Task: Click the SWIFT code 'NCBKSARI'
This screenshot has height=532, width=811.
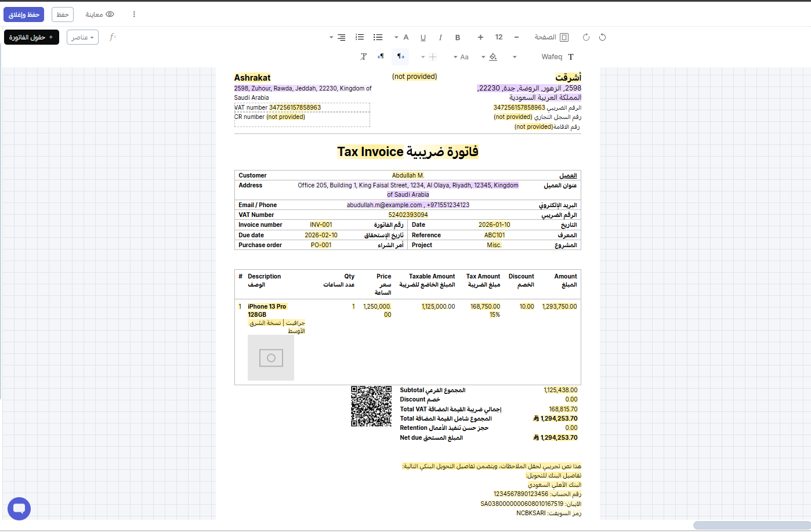Action: point(531,513)
